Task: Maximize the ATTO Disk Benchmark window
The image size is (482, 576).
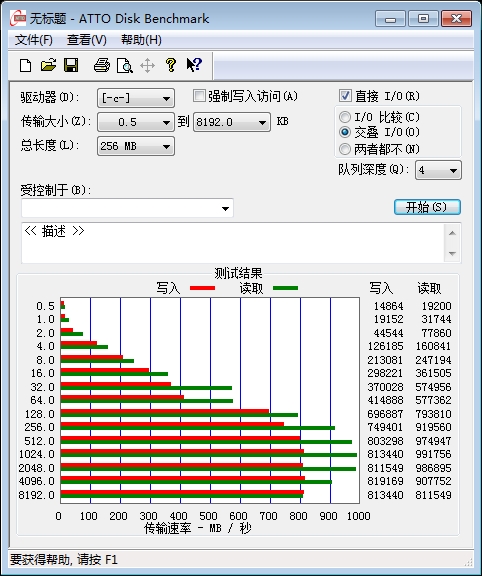Action: (x=423, y=19)
